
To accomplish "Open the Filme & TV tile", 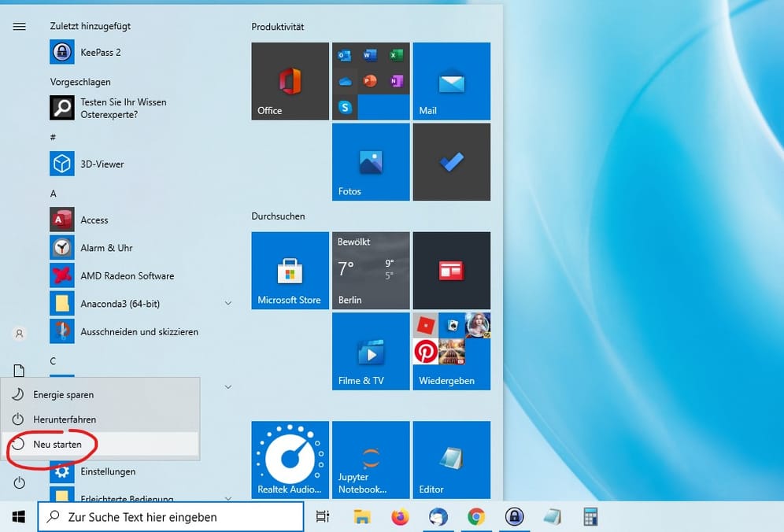I will [371, 351].
